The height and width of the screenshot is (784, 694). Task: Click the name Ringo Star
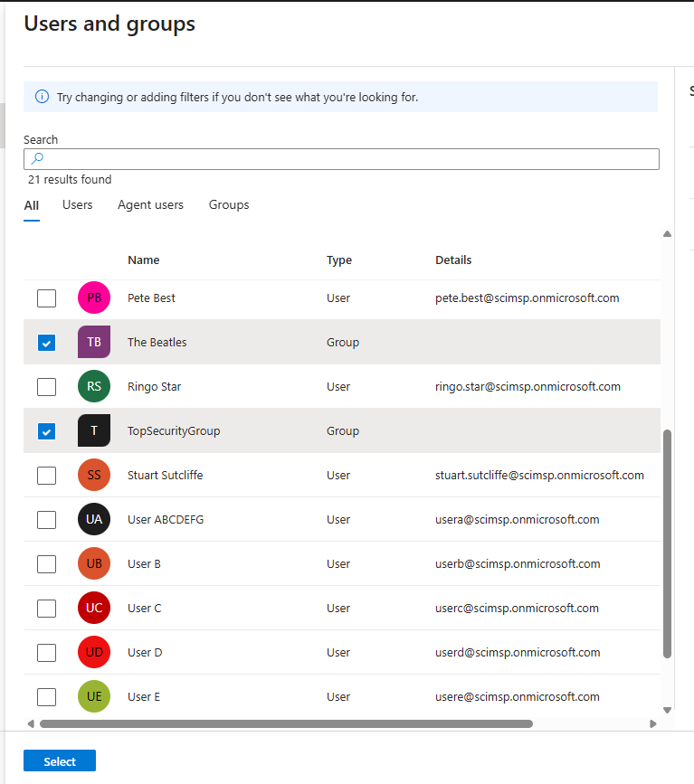[154, 386]
